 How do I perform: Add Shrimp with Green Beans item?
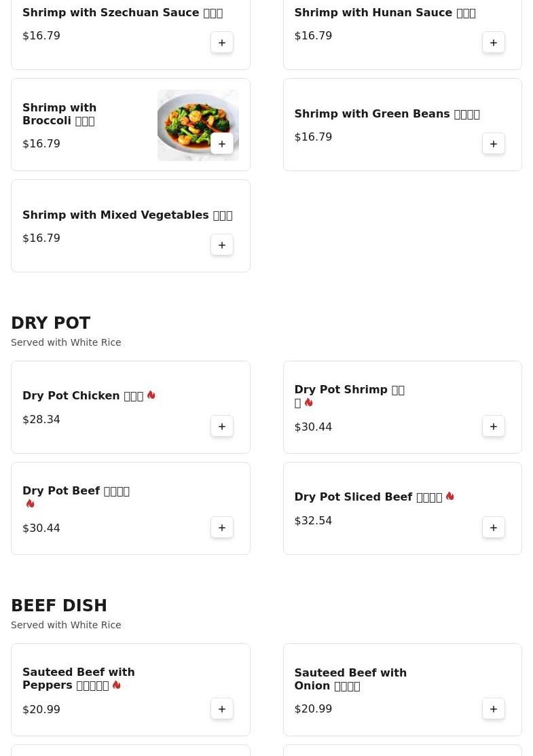(x=494, y=144)
